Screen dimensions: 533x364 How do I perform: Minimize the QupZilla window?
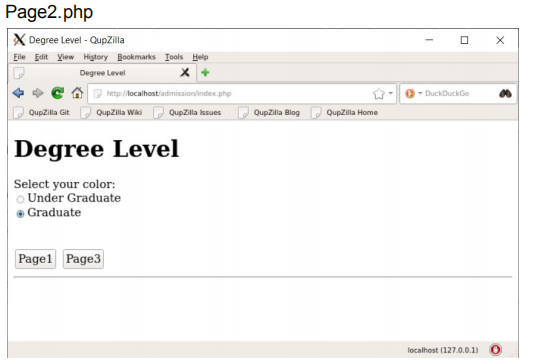click(429, 40)
